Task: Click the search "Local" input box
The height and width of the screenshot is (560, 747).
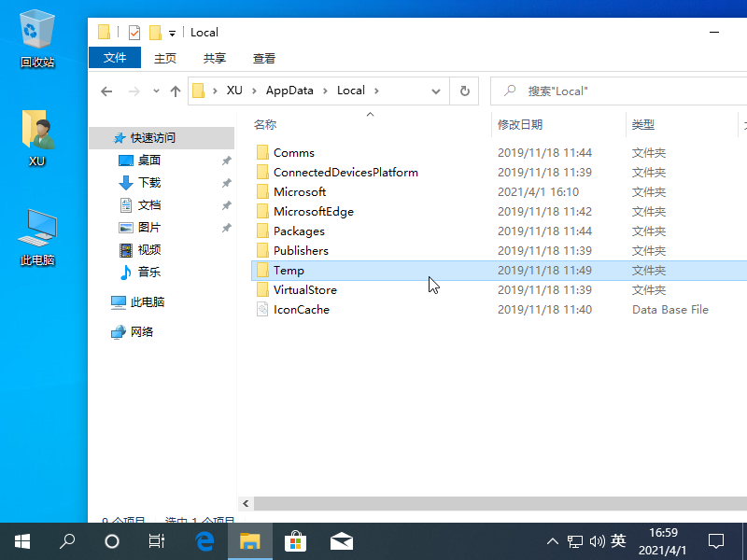Action: tap(616, 91)
